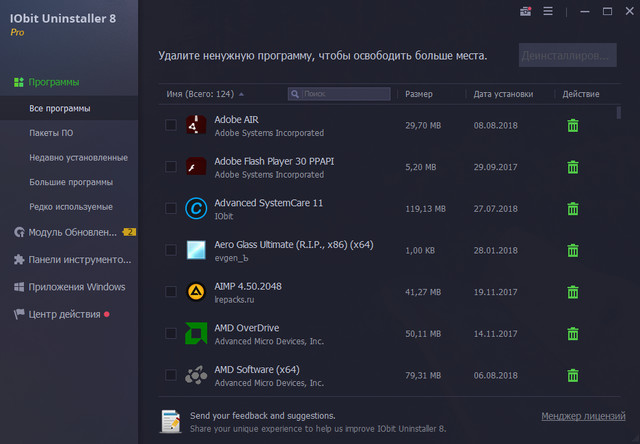This screenshot has width=640, height=444.
Task: Open the Пакеты ПО category
Action: tap(51, 132)
